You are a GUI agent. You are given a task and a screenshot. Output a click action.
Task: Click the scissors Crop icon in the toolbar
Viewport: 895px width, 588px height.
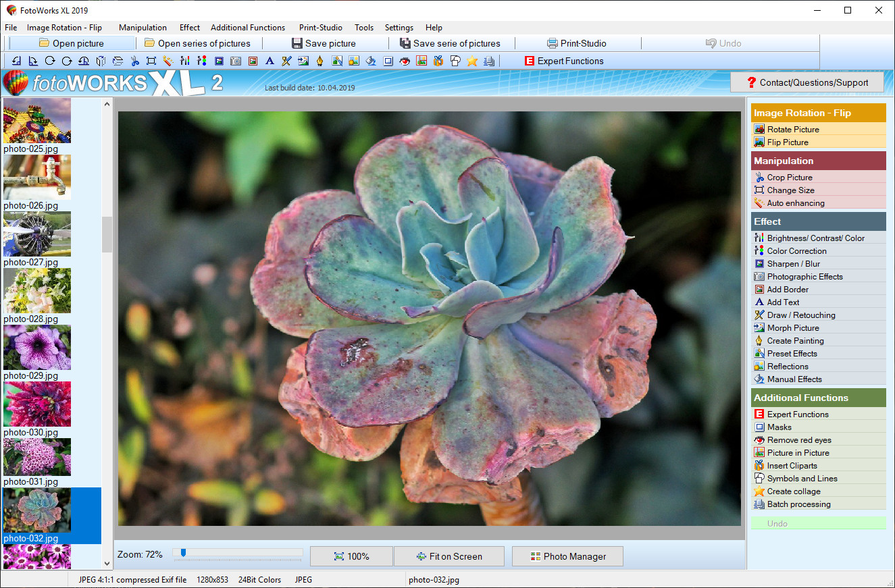(x=134, y=61)
